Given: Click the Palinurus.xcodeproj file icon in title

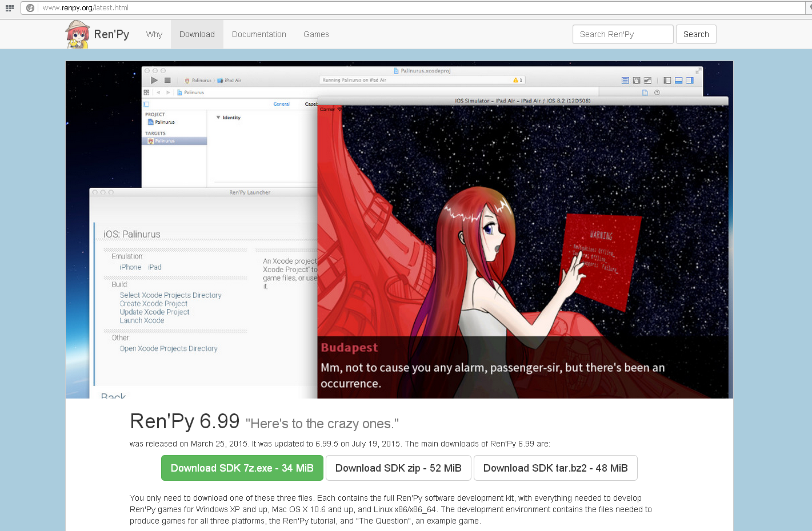Looking at the screenshot, I should tap(396, 71).
